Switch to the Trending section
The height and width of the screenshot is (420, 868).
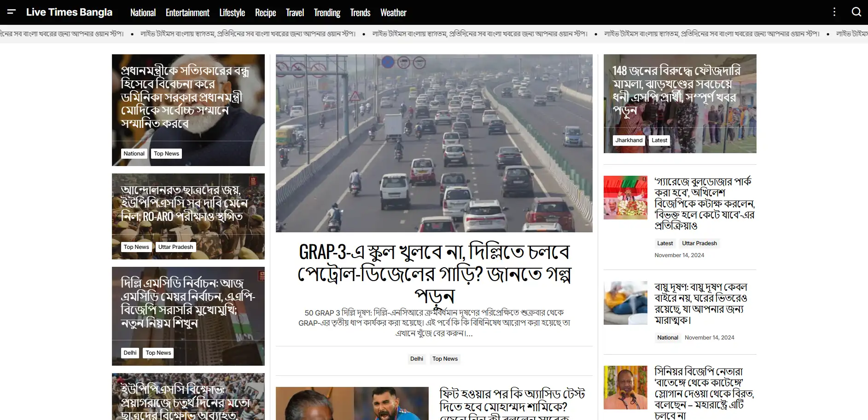(x=327, y=13)
